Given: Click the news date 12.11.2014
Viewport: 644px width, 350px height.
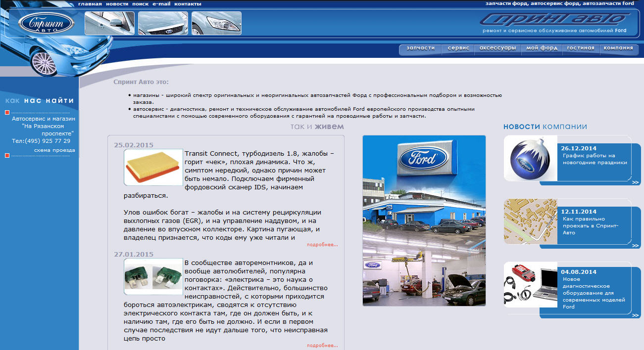Looking at the screenshot, I should (x=579, y=212).
